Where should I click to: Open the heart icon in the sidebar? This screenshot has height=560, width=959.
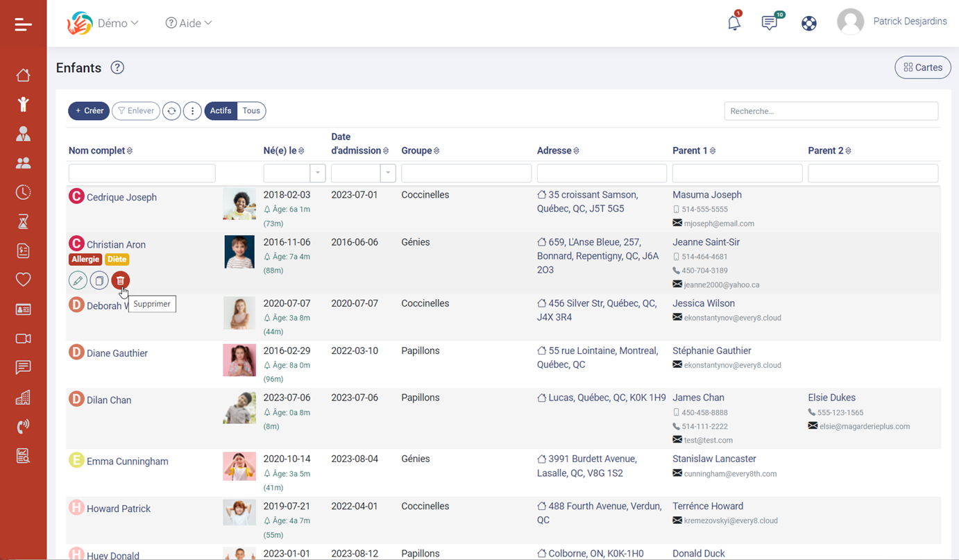[x=23, y=280]
